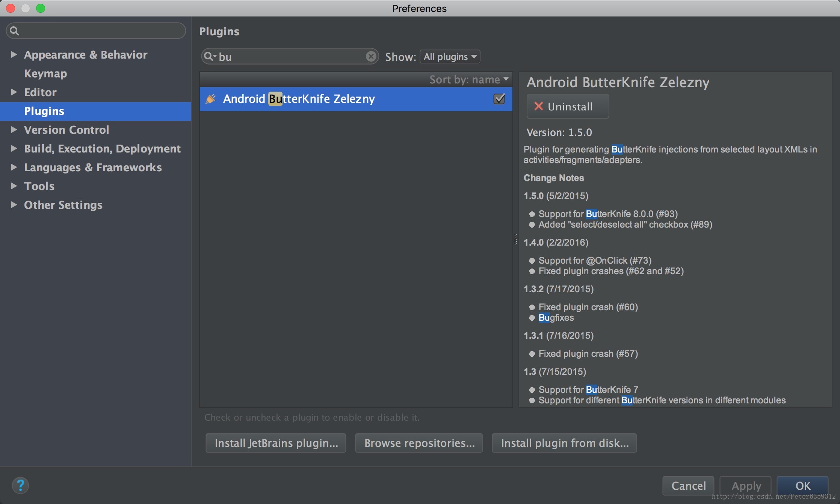The width and height of the screenshot is (840, 504).
Task: Expand Languages & Frameworks arrow
Action: [x=14, y=167]
